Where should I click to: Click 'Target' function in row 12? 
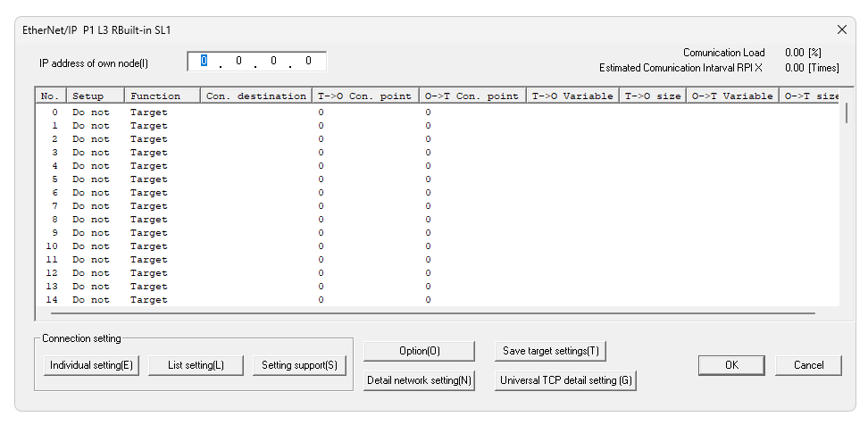(x=149, y=273)
